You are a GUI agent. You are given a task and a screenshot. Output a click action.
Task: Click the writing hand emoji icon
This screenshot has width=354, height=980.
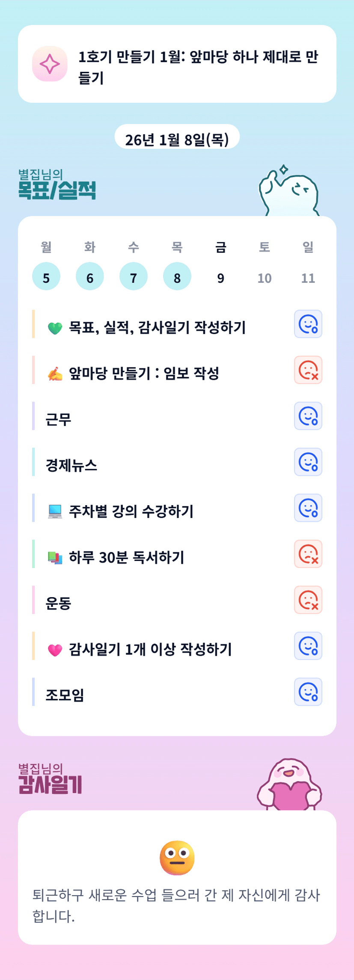[55, 374]
